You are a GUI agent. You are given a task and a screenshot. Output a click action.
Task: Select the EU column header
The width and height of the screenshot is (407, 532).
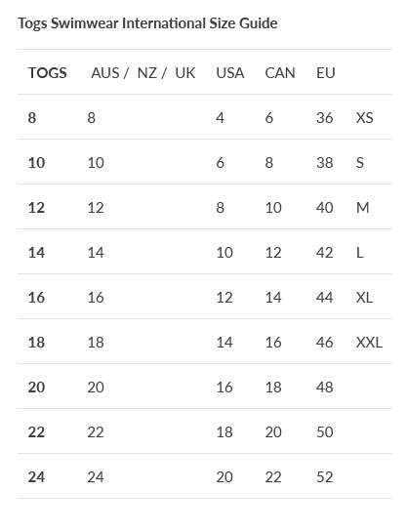(x=326, y=73)
